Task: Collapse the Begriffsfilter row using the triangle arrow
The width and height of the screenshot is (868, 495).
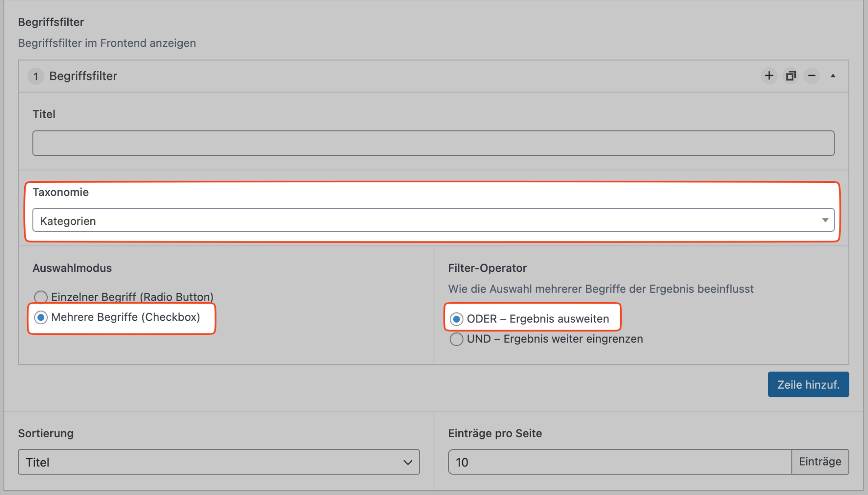Action: [x=833, y=76]
